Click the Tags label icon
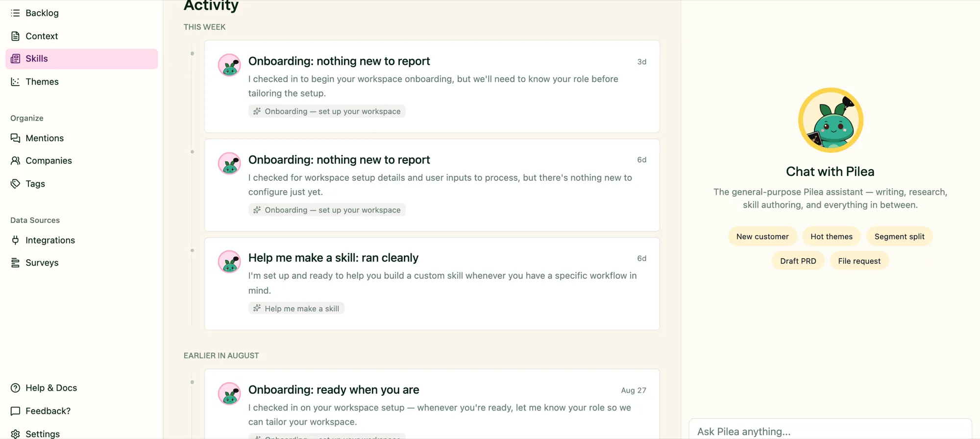The width and height of the screenshot is (980, 439). point(15,184)
